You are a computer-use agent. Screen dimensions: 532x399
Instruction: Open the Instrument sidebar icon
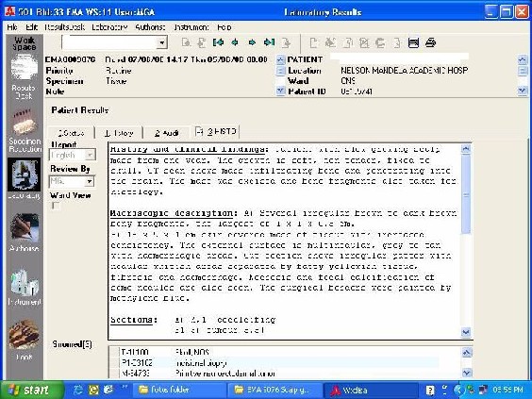25,282
